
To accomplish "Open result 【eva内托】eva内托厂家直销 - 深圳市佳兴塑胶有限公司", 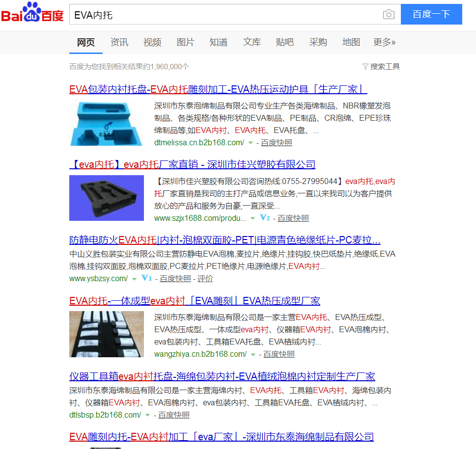I will 192,164.
